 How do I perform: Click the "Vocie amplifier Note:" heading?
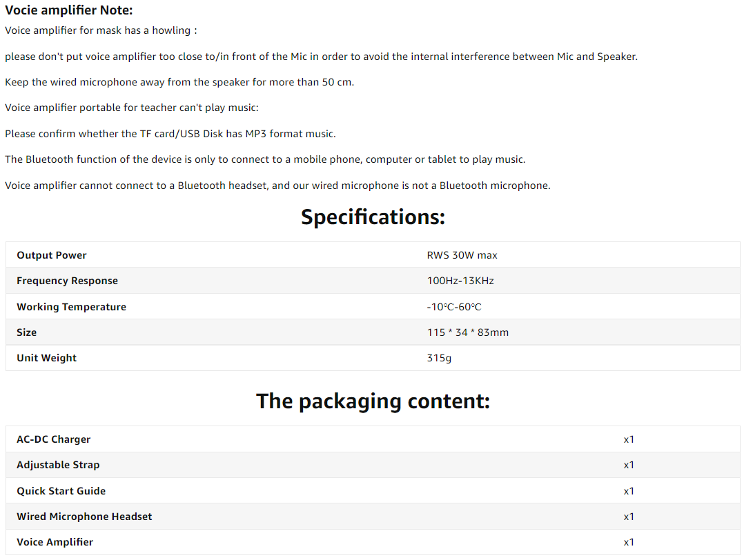(69, 10)
